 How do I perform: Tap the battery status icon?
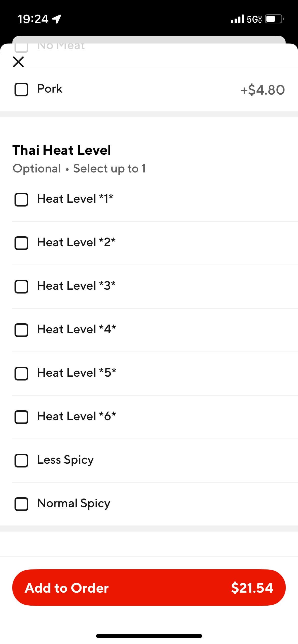click(274, 19)
